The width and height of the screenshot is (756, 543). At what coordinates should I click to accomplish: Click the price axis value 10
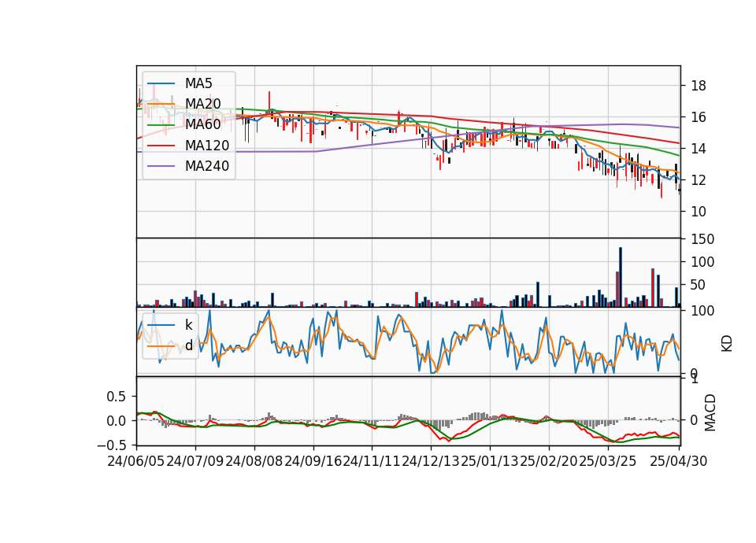click(x=699, y=212)
